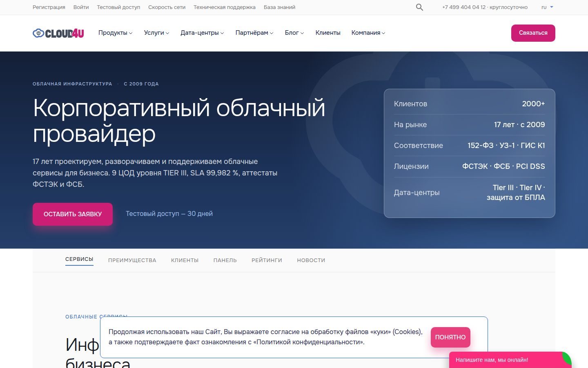Switch to the ПАНЕЛЬ tab
The width and height of the screenshot is (588, 368).
pyautogui.click(x=225, y=260)
